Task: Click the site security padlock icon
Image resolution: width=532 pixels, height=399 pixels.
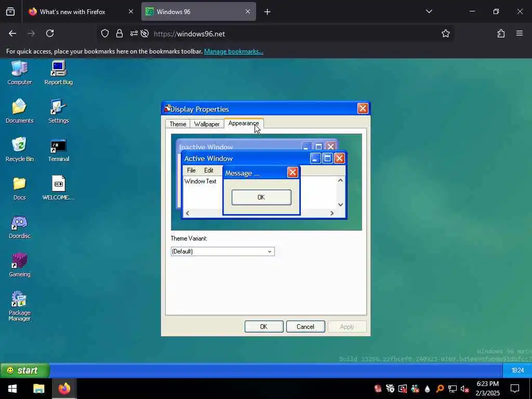Action: pyautogui.click(x=119, y=33)
